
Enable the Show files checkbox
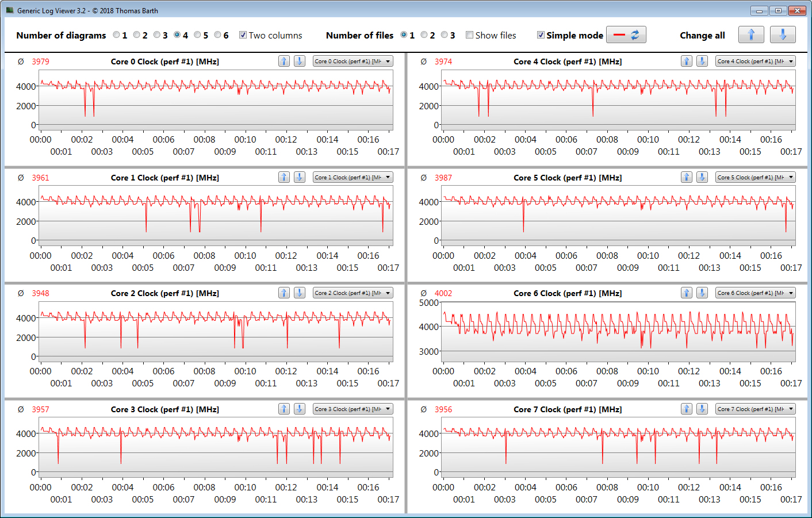(x=470, y=35)
